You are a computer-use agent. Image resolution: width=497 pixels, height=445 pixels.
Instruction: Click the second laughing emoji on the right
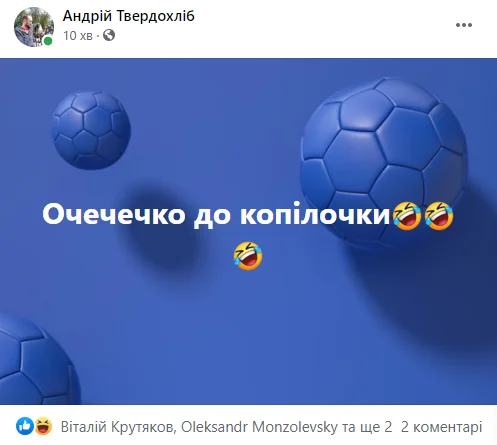point(439,216)
